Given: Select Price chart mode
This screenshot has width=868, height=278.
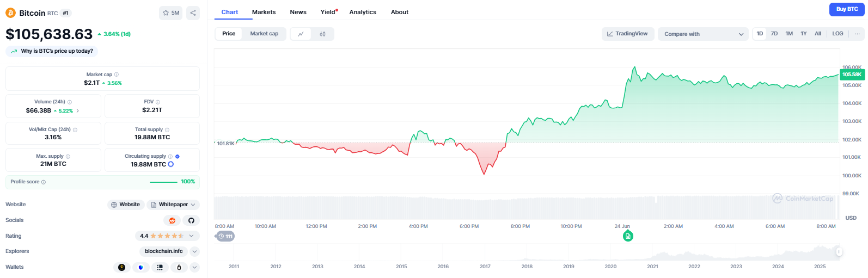Looking at the screenshot, I should (229, 34).
